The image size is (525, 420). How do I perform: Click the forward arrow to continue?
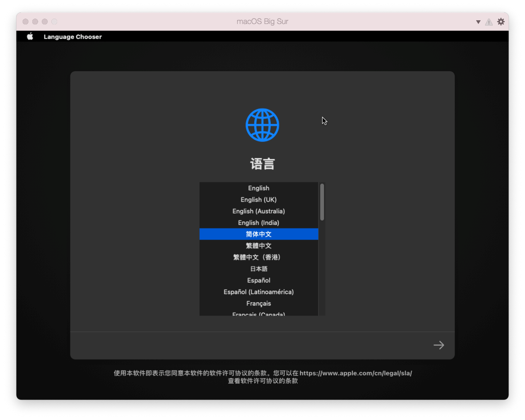[x=438, y=345]
